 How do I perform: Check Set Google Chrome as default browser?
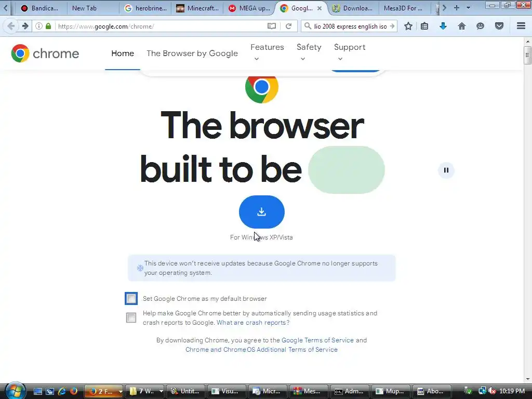(x=131, y=299)
